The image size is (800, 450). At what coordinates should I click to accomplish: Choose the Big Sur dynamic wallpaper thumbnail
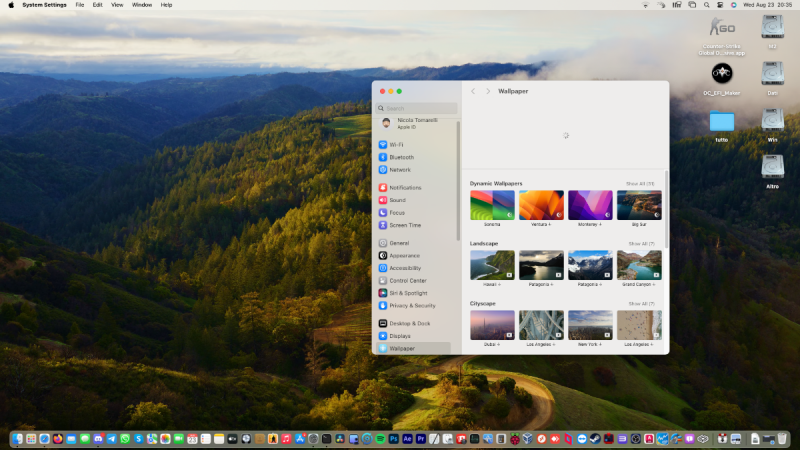pos(639,206)
